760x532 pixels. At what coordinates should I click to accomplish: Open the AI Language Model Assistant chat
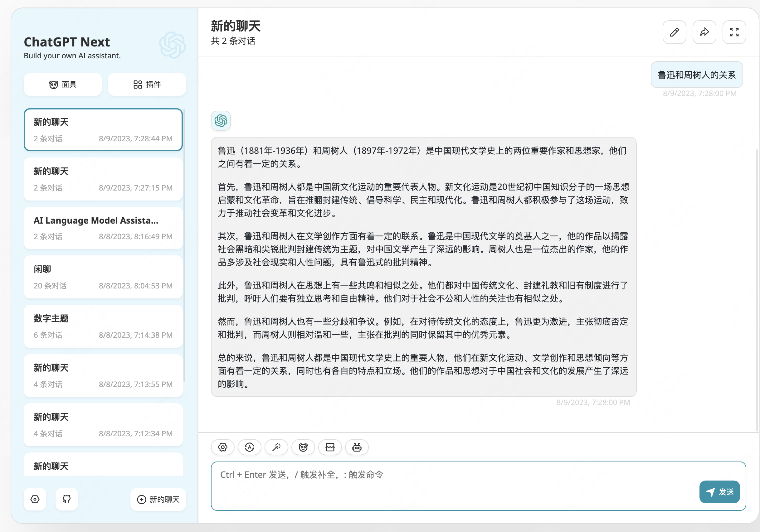click(103, 228)
